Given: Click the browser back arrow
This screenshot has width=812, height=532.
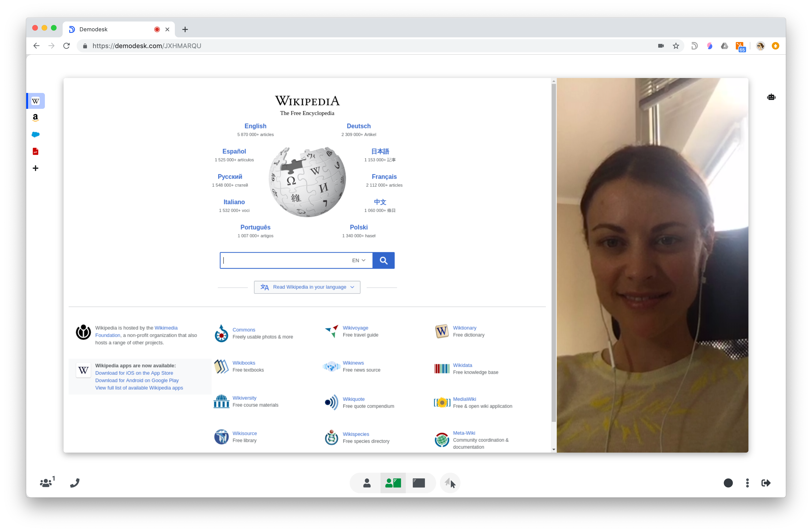Looking at the screenshot, I should tap(36, 46).
